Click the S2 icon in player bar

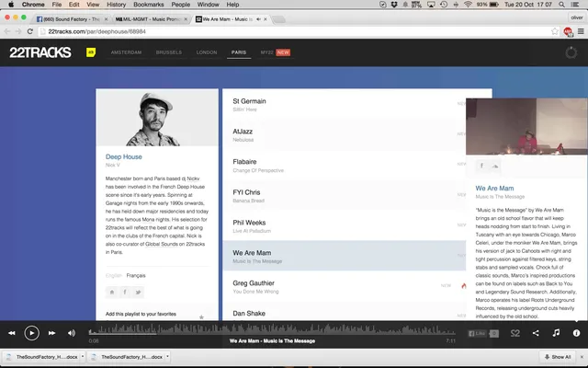coord(515,333)
